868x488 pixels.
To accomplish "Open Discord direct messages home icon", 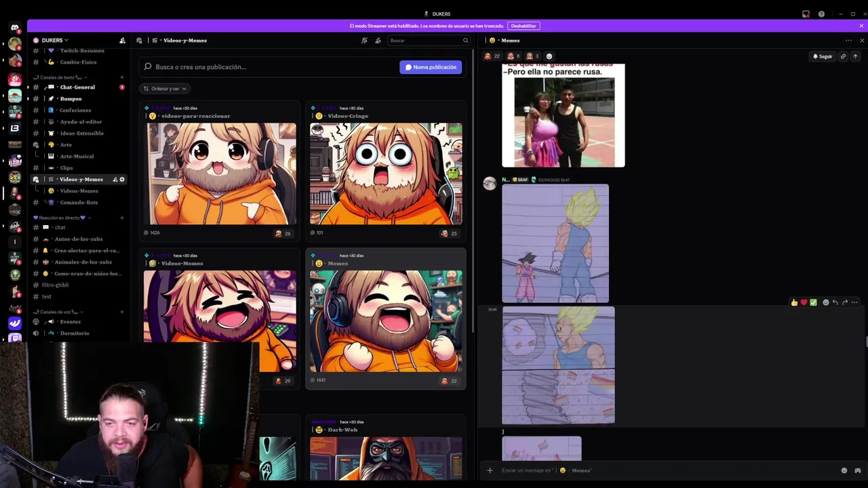I will coord(15,28).
